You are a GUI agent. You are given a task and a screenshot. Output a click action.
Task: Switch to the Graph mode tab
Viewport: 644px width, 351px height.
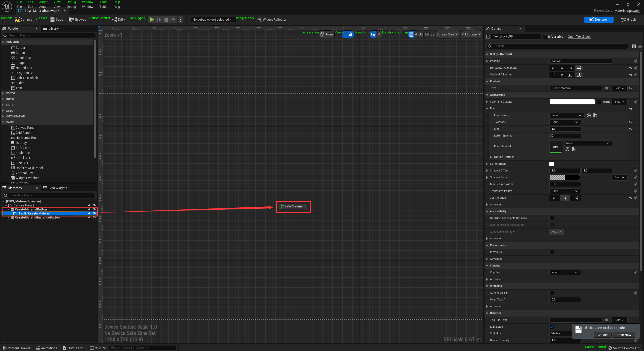tap(628, 20)
